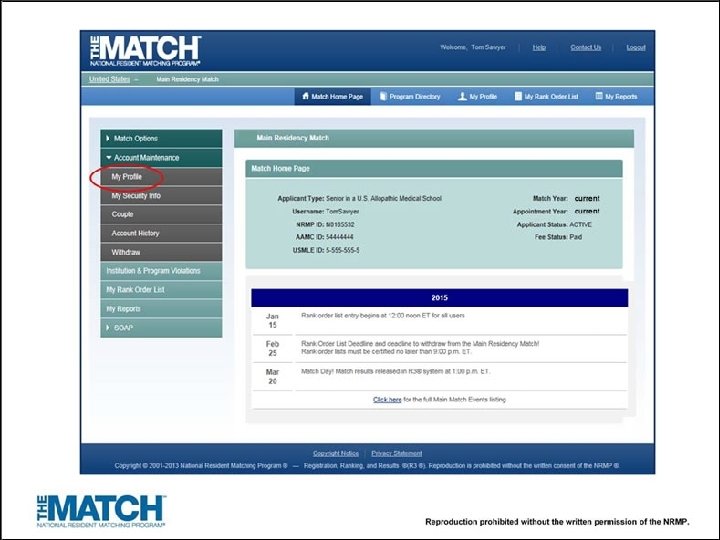Click the 2015 calendar header
Screen dimensions: 720x540
(x=439, y=298)
